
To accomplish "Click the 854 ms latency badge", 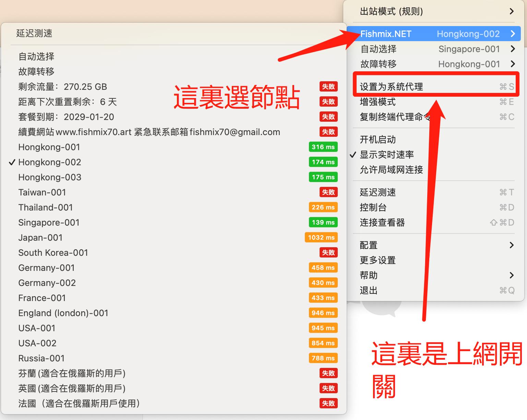I will click(x=323, y=343).
